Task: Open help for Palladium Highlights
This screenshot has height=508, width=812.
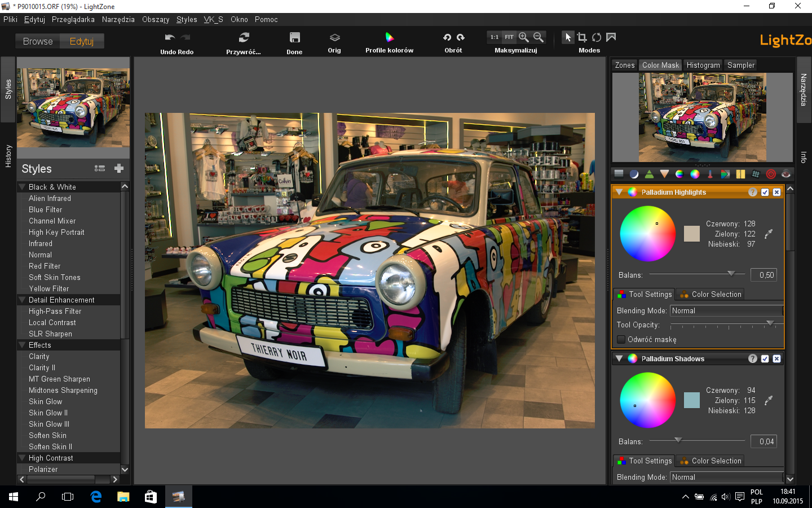Action: tap(753, 192)
